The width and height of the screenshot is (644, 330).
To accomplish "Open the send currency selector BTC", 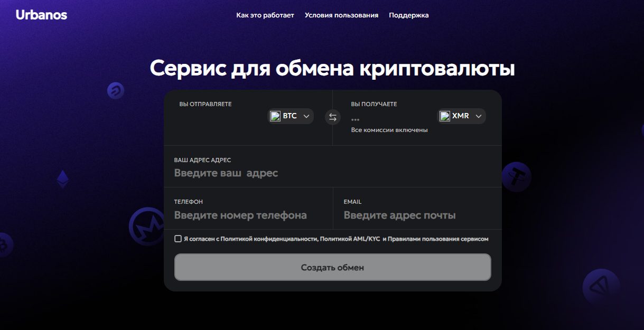I will click(291, 116).
